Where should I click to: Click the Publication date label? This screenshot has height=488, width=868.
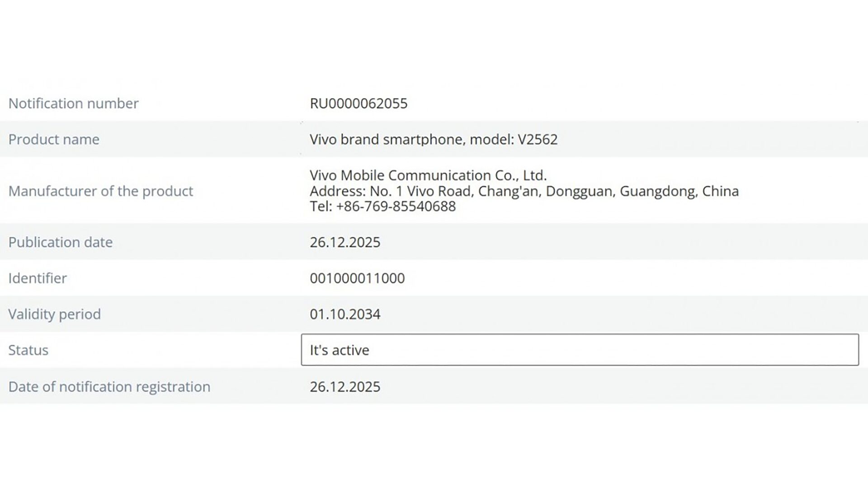pos(61,242)
